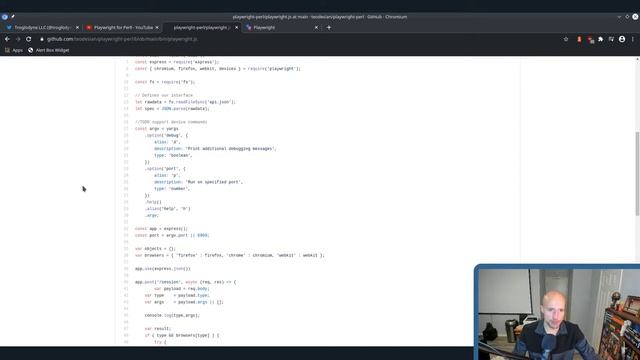
Task: Switch to Playwright for Perl YouTube tab
Action: tap(122, 27)
